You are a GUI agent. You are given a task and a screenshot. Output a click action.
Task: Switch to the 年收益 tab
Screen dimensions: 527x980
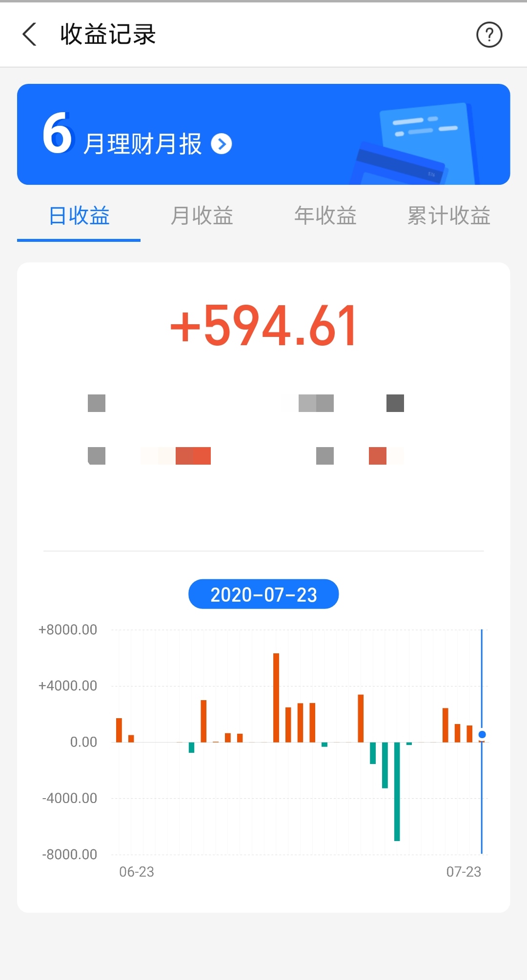[x=325, y=216]
